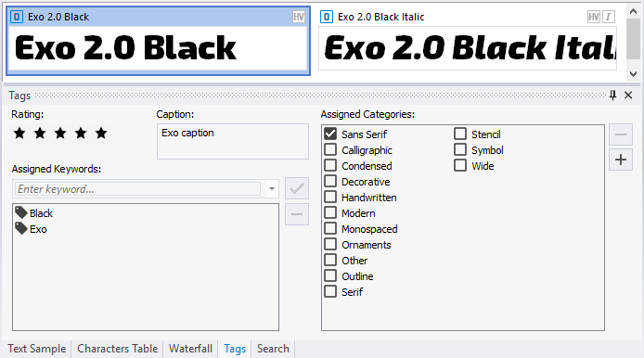Open the keyword dropdown arrow
This screenshot has height=358, width=644.
(x=272, y=189)
